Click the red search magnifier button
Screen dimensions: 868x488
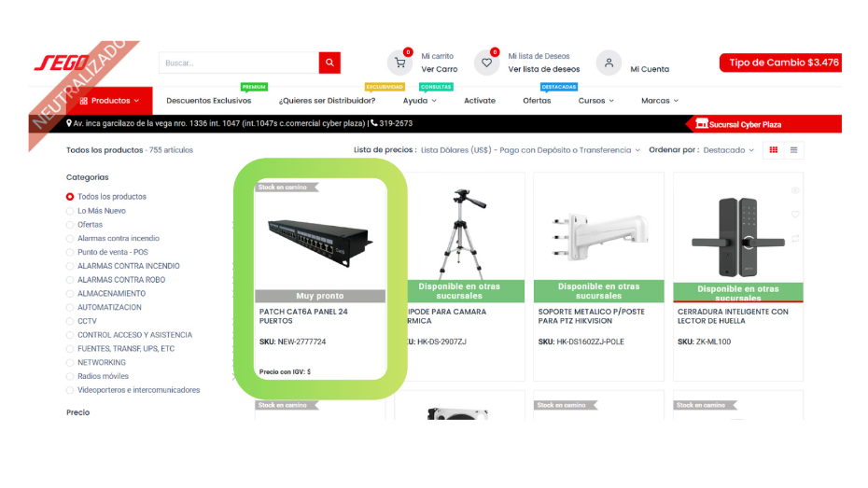click(x=329, y=63)
